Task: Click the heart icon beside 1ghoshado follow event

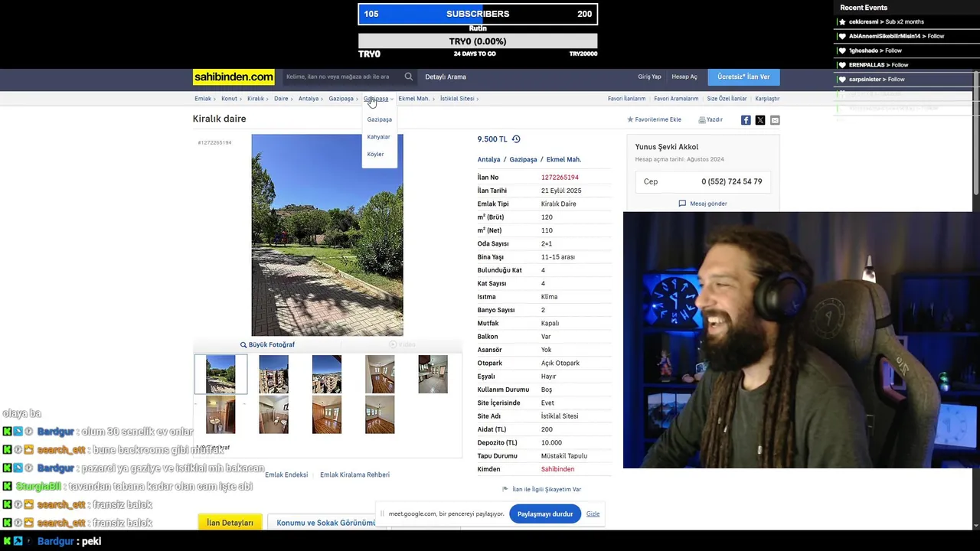Action: click(x=842, y=51)
